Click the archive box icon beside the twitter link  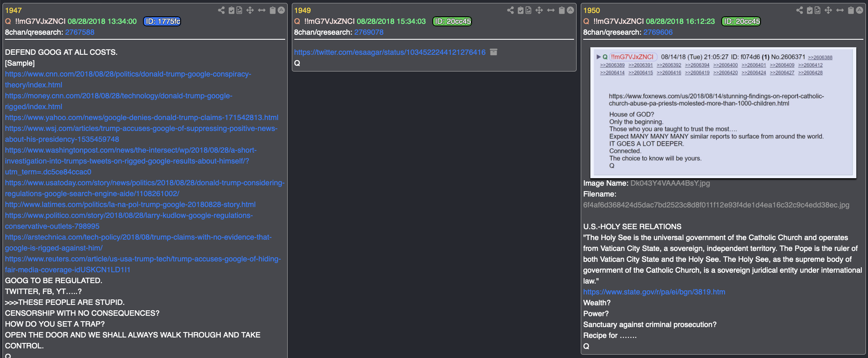tap(493, 52)
